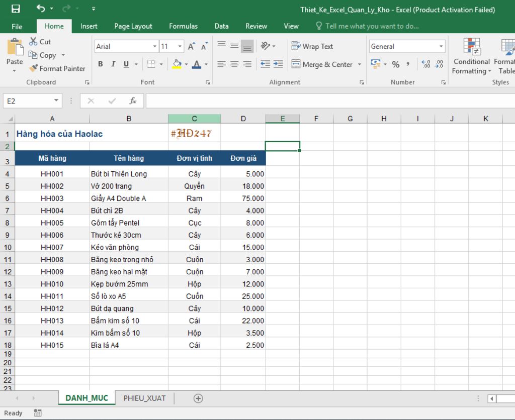515x420 pixels.
Task: Click the Orientation text-angle icon
Action: point(265,46)
